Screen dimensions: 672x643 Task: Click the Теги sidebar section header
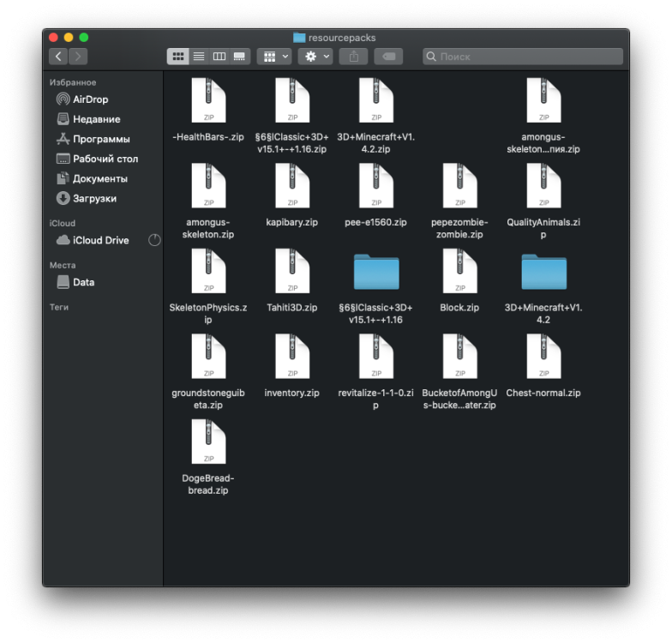tap(59, 307)
